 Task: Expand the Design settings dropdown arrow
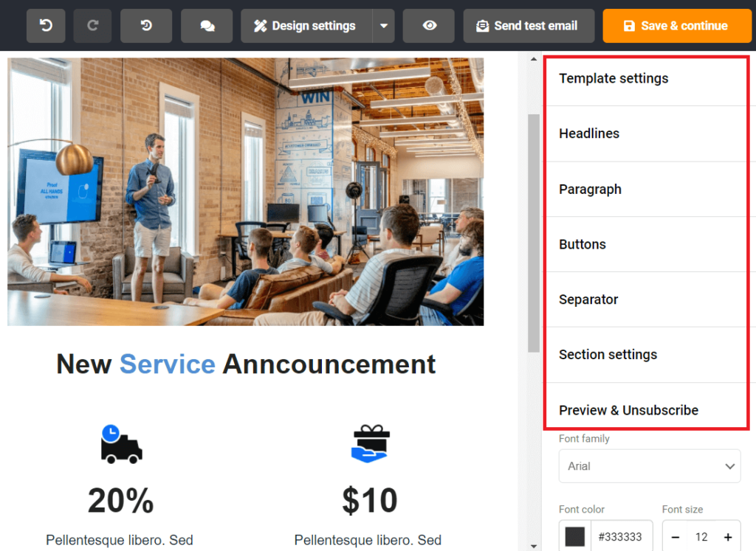pos(384,26)
